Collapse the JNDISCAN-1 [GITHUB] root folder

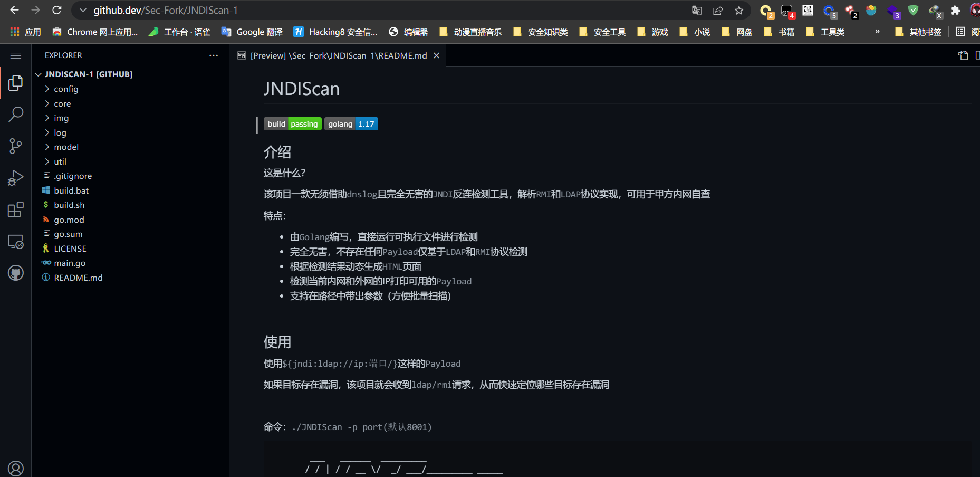pyautogui.click(x=130, y=74)
